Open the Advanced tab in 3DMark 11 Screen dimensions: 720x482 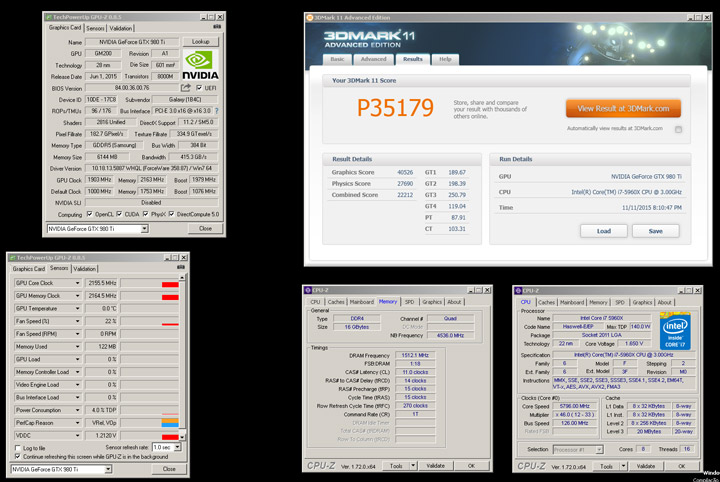373,59
